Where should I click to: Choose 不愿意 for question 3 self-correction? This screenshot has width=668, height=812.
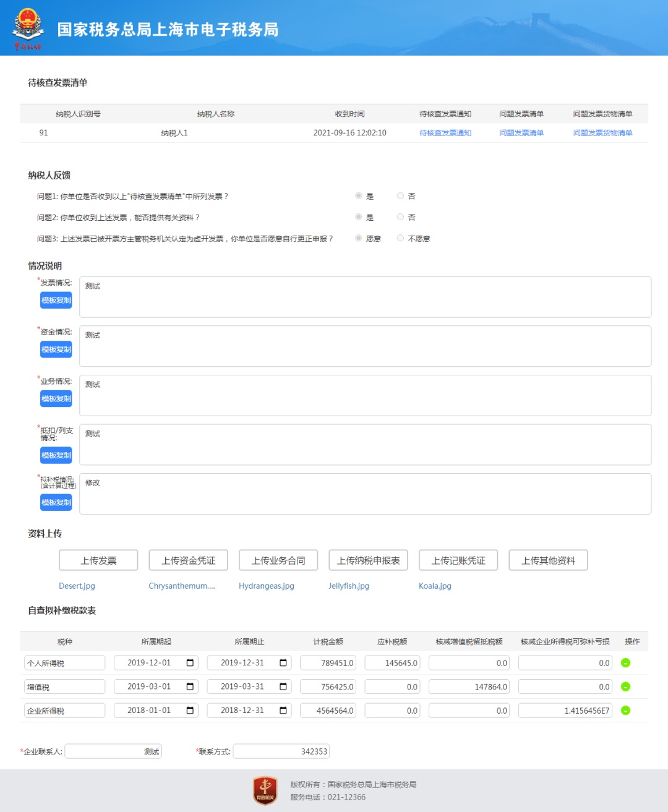(x=400, y=238)
